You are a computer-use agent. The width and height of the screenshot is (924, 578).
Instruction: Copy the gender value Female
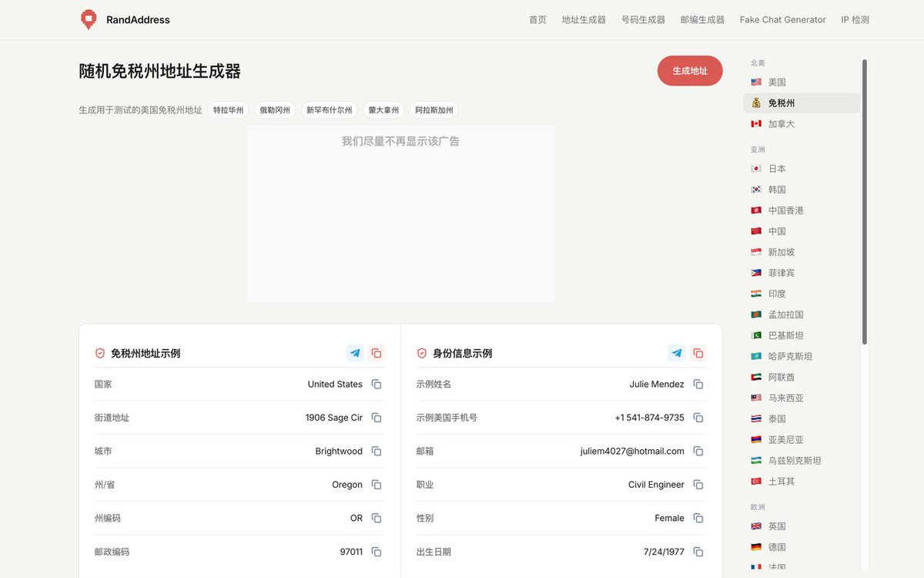point(698,518)
